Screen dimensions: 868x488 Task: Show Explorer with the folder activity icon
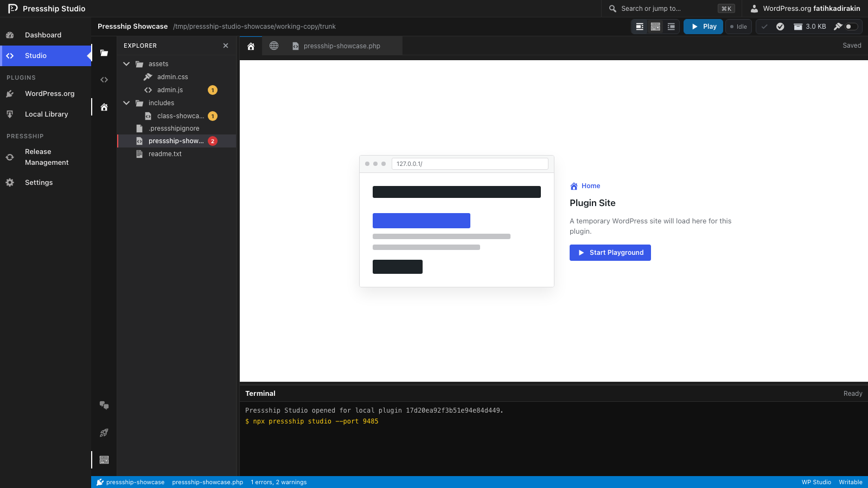pyautogui.click(x=104, y=53)
